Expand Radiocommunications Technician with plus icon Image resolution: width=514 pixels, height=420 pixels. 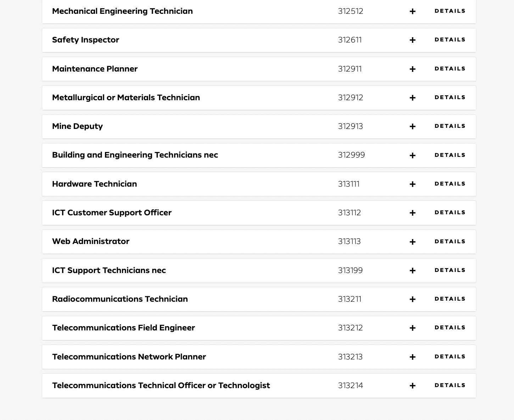412,299
